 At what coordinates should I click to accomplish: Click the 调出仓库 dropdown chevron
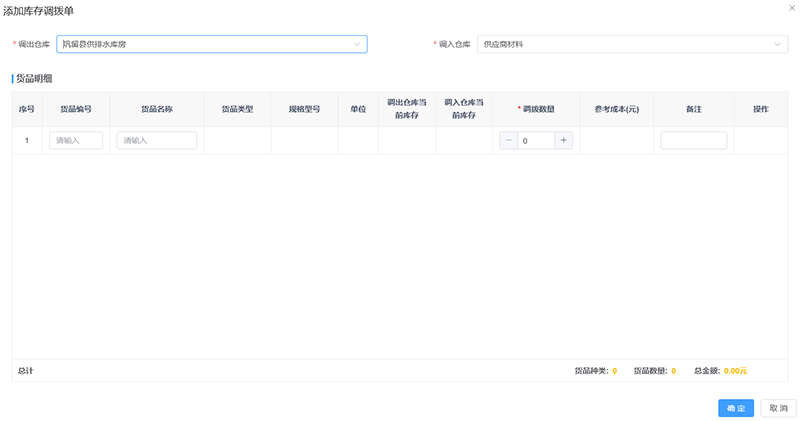coord(357,44)
